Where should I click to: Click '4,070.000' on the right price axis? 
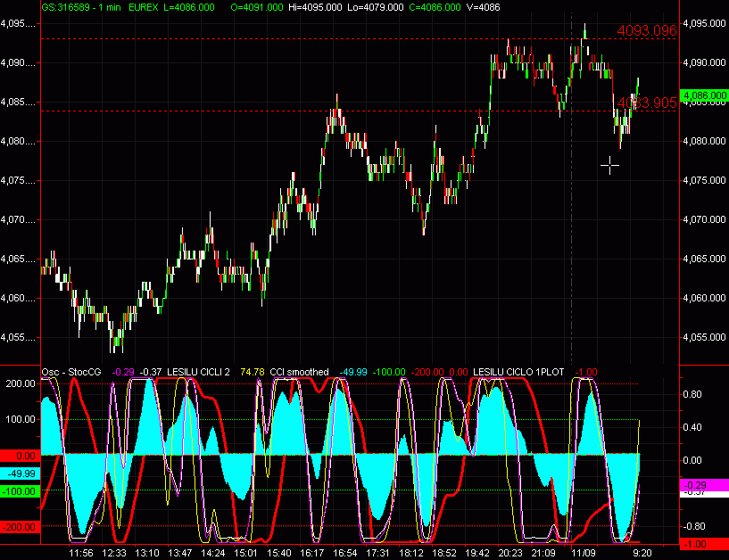click(x=704, y=219)
